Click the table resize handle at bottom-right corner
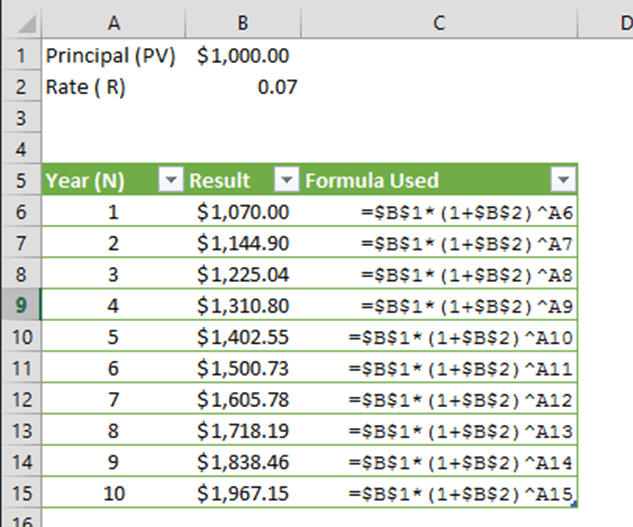Screen dimensions: 633x527 coord(575,504)
